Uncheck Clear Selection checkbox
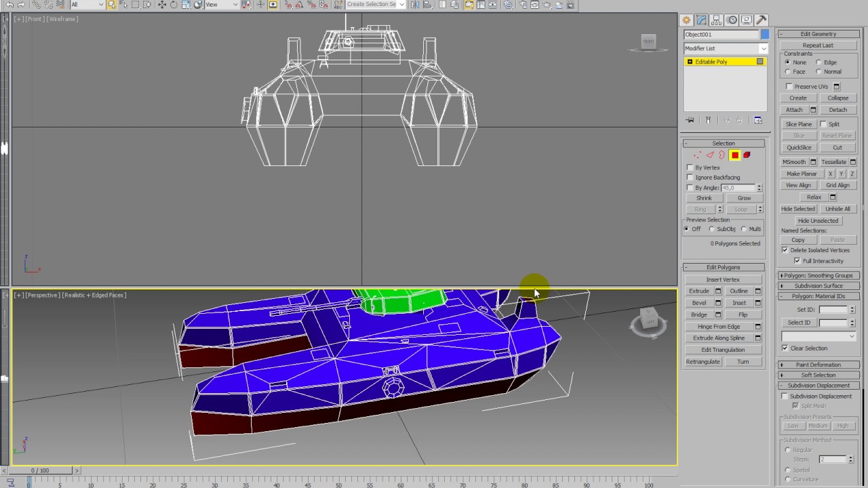This screenshot has height=488, width=868. [785, 348]
